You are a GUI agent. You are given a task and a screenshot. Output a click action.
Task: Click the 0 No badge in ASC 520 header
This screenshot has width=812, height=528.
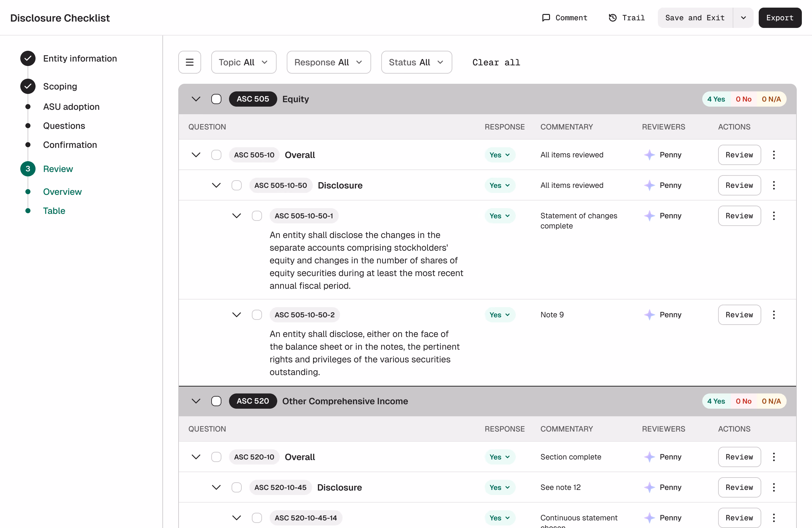pos(743,401)
